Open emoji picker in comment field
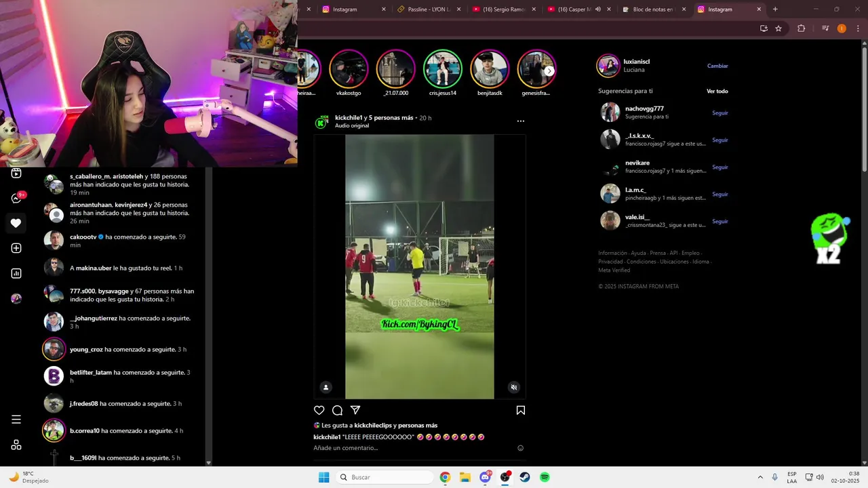Screen dimensions: 868x488 (x=521, y=448)
